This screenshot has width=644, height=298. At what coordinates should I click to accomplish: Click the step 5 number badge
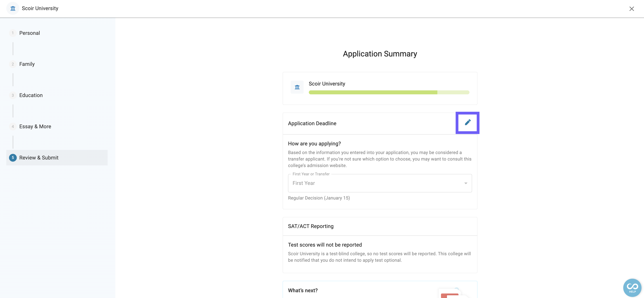(x=13, y=158)
